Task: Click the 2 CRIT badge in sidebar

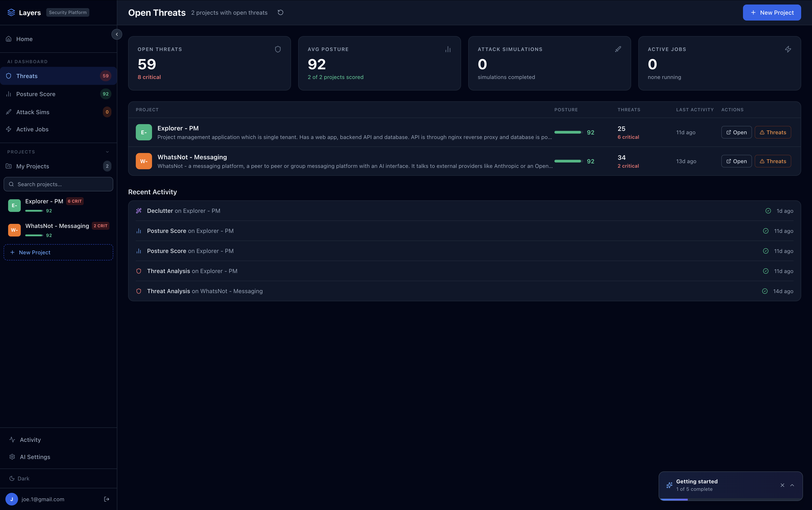Action: point(100,226)
